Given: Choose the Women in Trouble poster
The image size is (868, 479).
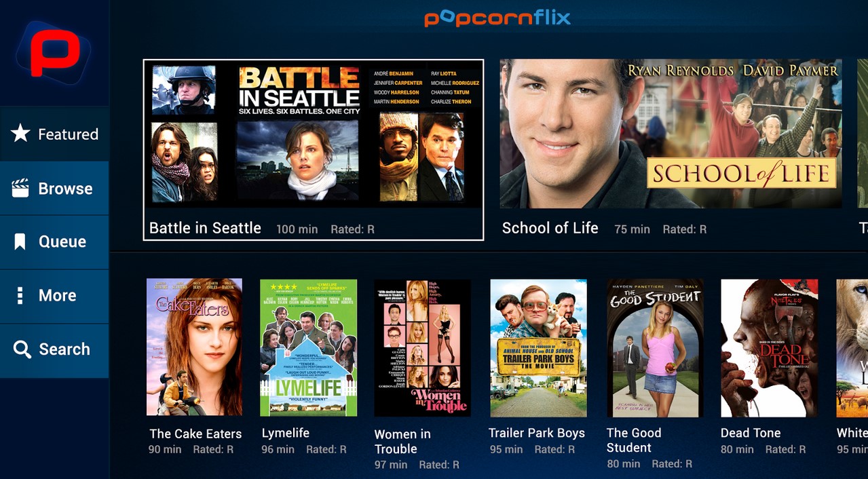Looking at the screenshot, I should (x=422, y=348).
